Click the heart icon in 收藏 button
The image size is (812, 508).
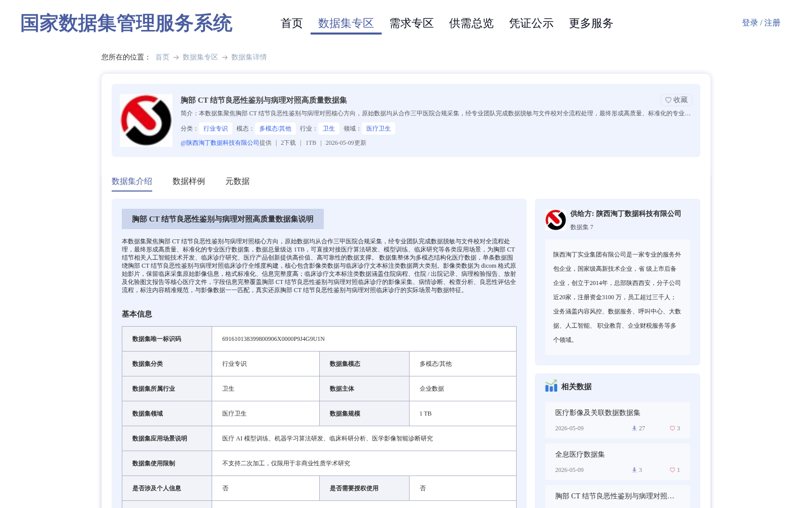tap(668, 100)
